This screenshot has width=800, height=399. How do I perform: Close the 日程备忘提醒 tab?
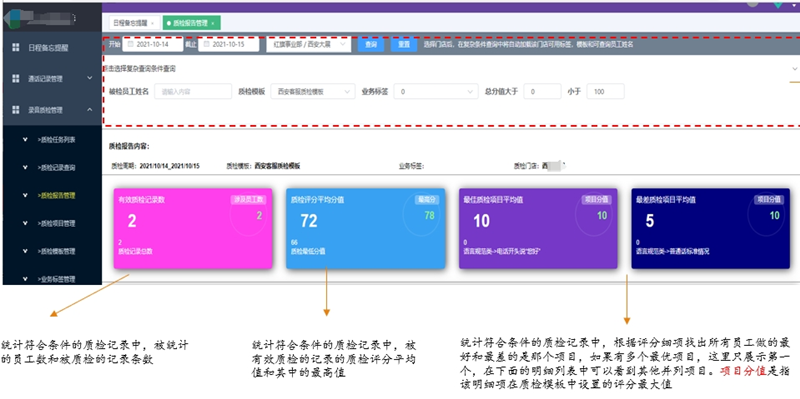tap(152, 23)
